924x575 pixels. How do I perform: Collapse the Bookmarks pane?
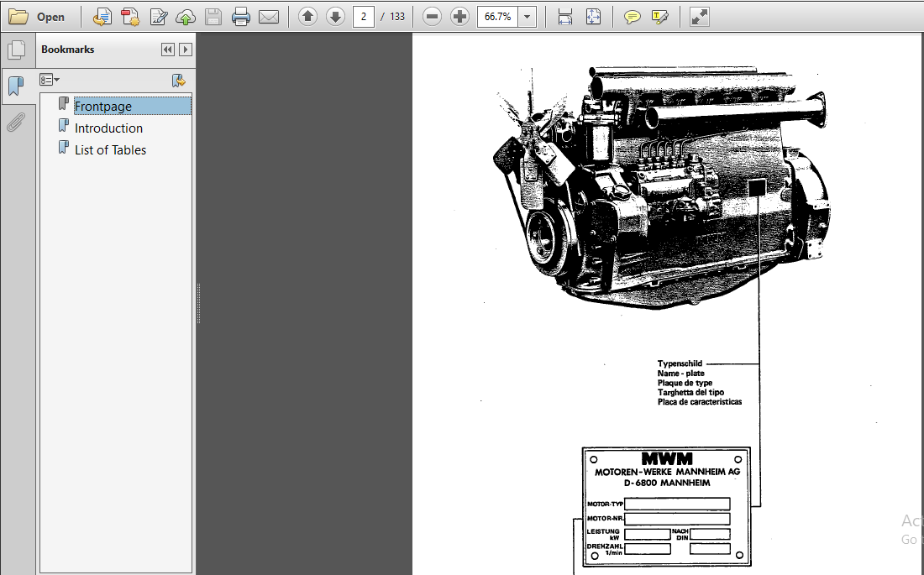(x=168, y=50)
